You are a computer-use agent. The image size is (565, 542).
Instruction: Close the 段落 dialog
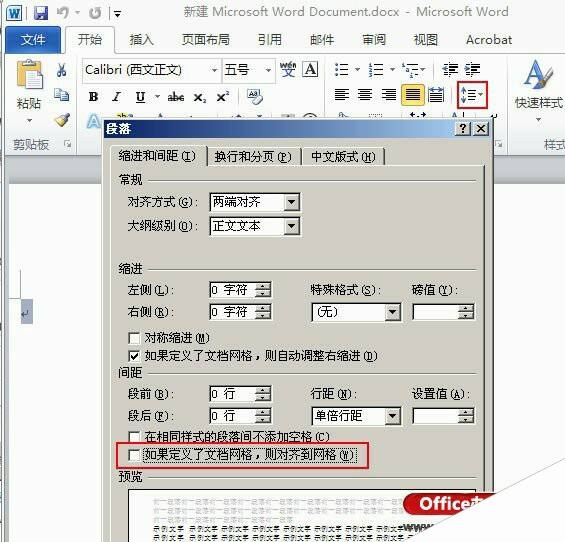click(481, 128)
